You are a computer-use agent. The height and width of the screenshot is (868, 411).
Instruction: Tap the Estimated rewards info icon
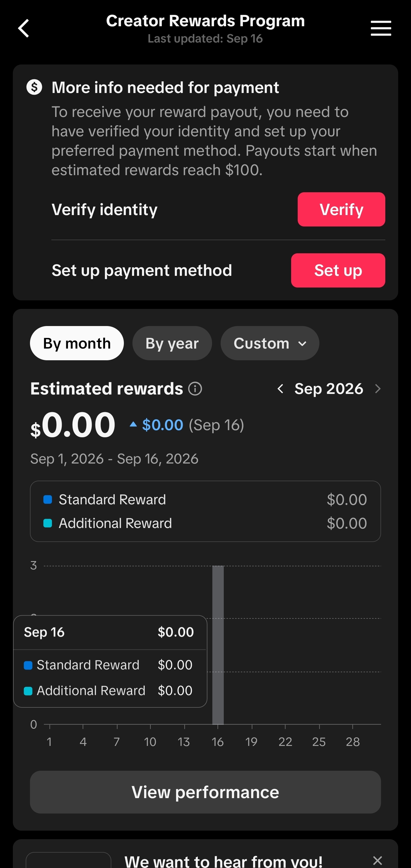(195, 389)
